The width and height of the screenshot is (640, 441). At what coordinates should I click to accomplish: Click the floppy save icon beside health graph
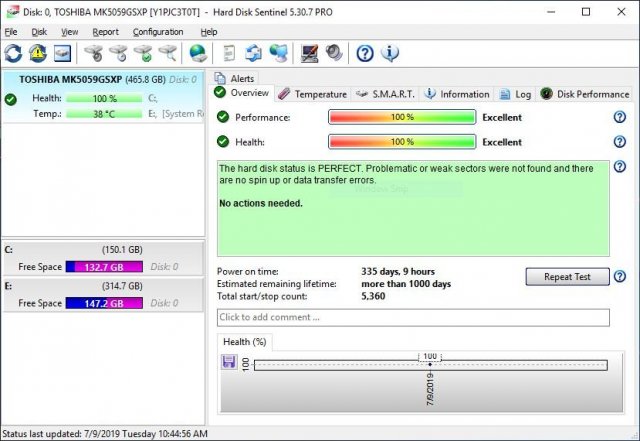(229, 361)
